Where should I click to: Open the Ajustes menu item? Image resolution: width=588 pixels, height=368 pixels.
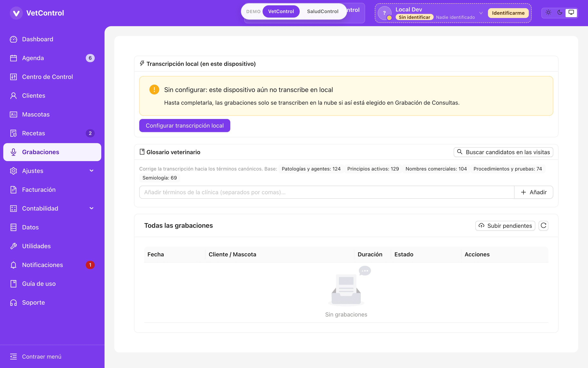pos(52,171)
